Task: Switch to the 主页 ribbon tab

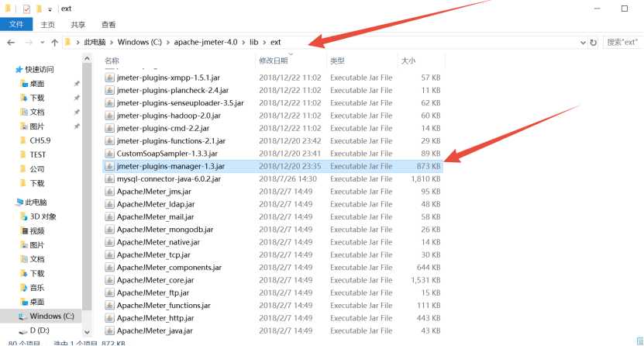Action: [x=47, y=25]
